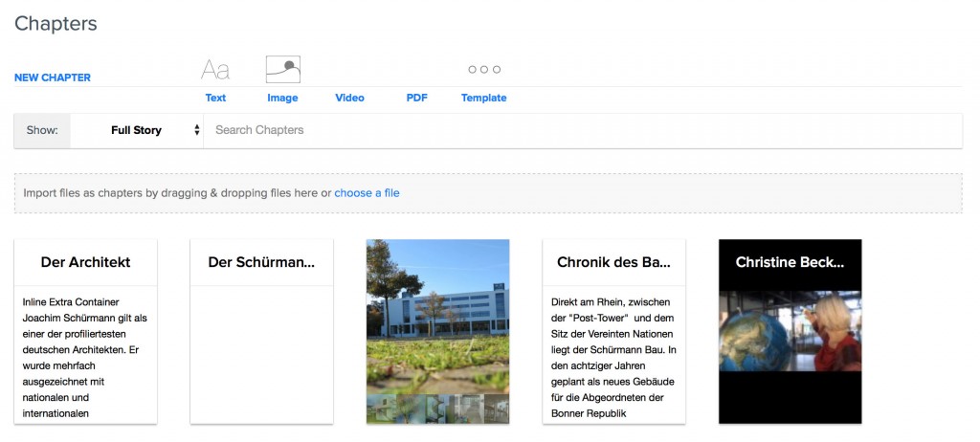Open the Chronik des Ba... chapter card

tap(614, 331)
